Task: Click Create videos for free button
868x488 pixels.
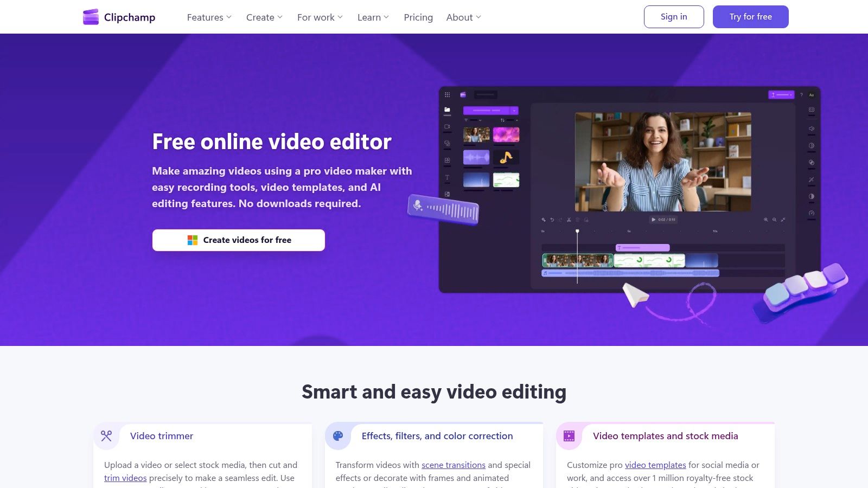Action: coord(239,240)
